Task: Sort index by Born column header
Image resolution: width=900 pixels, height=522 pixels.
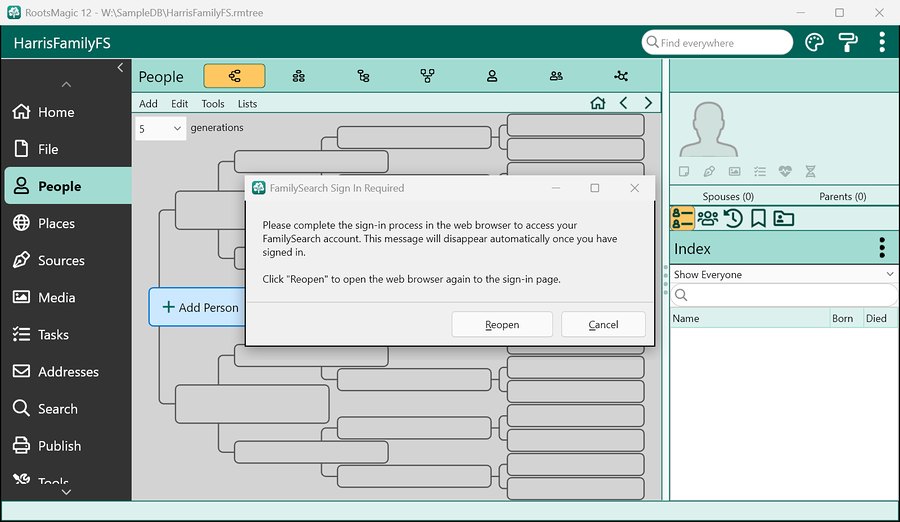Action: point(846,318)
